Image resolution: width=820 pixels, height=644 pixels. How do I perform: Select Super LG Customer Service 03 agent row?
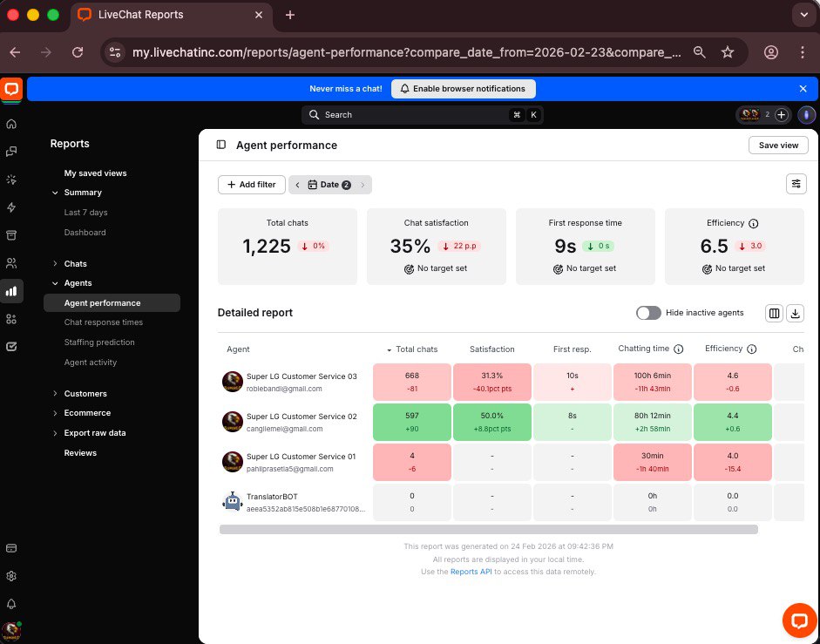click(295, 382)
